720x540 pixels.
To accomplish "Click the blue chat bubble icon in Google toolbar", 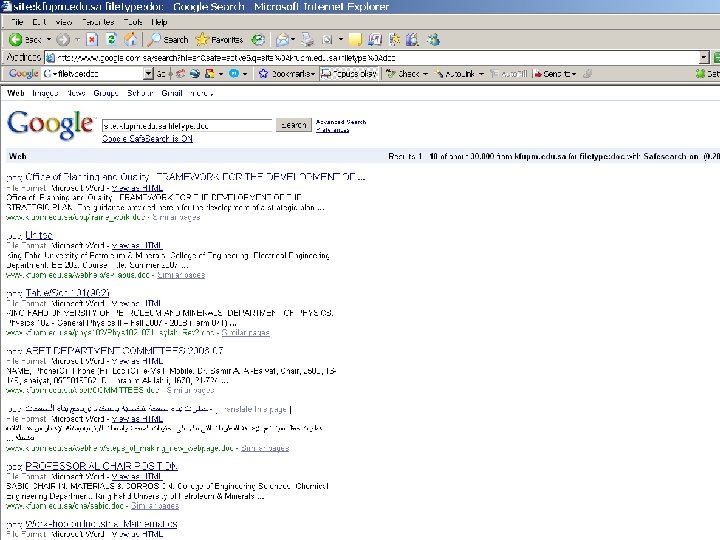I will coord(234,73).
